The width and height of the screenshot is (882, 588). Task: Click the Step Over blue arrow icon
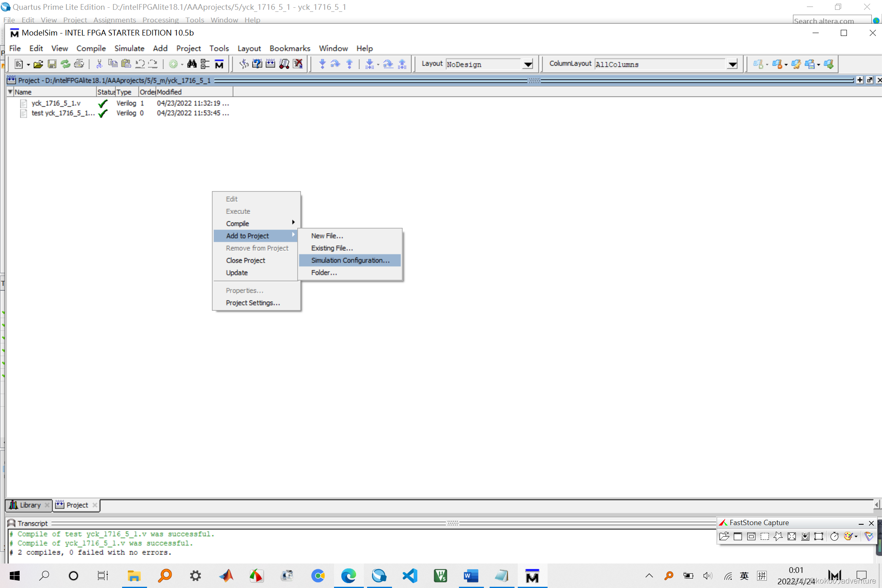coord(335,64)
